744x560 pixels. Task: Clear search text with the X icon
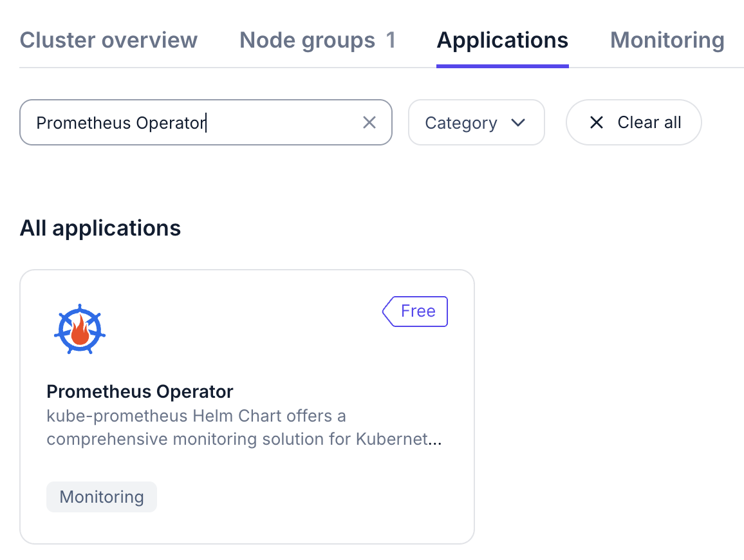point(369,122)
